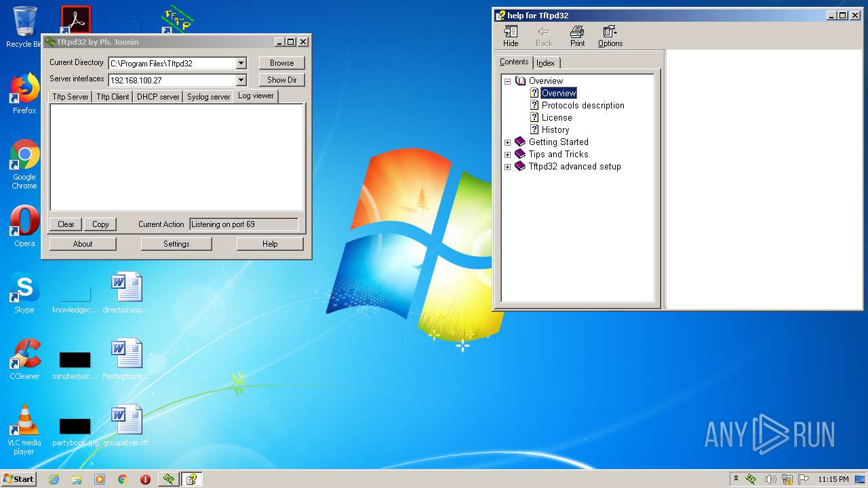
Task: Select the Log viewer tab
Action: pos(256,96)
